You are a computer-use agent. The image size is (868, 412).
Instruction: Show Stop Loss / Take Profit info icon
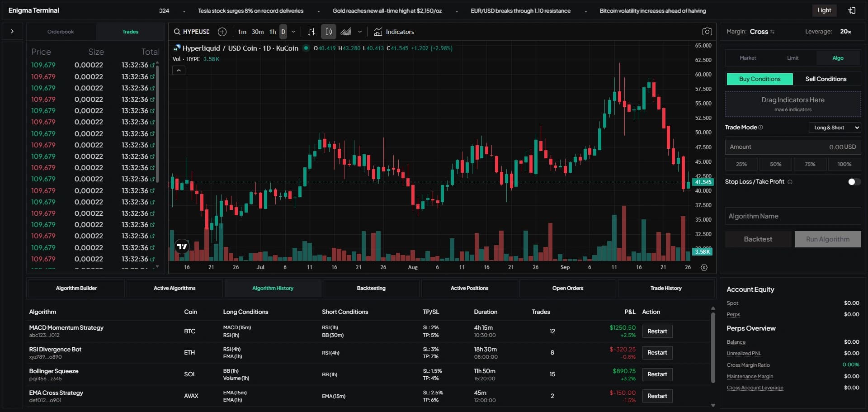click(790, 182)
